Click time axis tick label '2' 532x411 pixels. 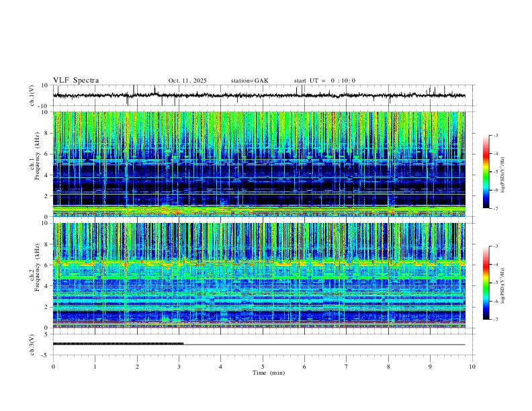point(137,367)
